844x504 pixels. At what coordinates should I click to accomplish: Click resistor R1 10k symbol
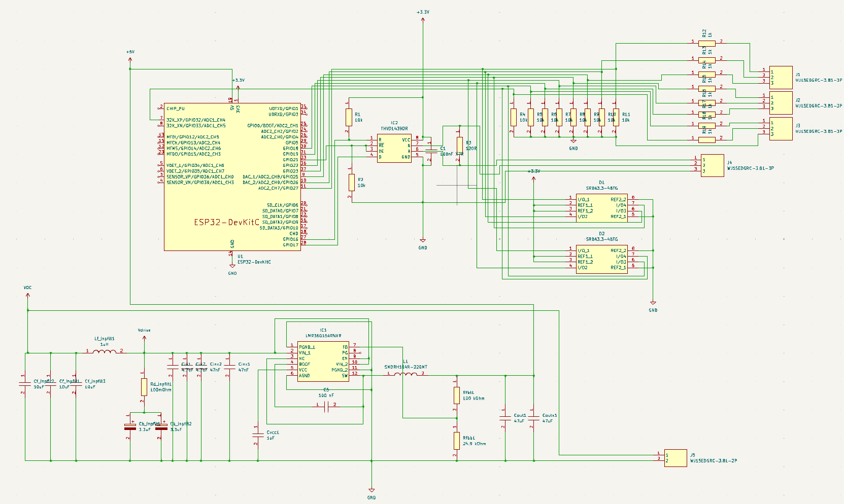pos(349,117)
